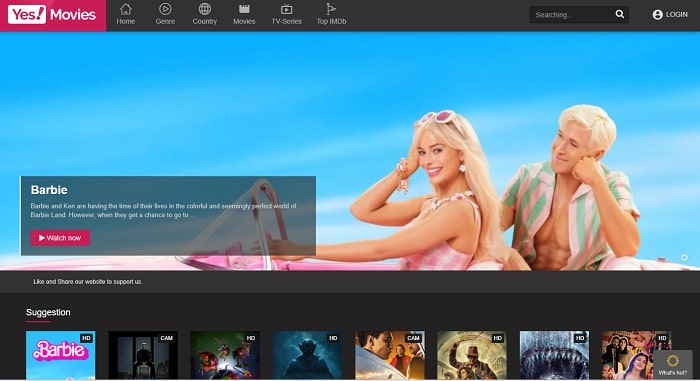Go to Home via house icon

(x=126, y=9)
